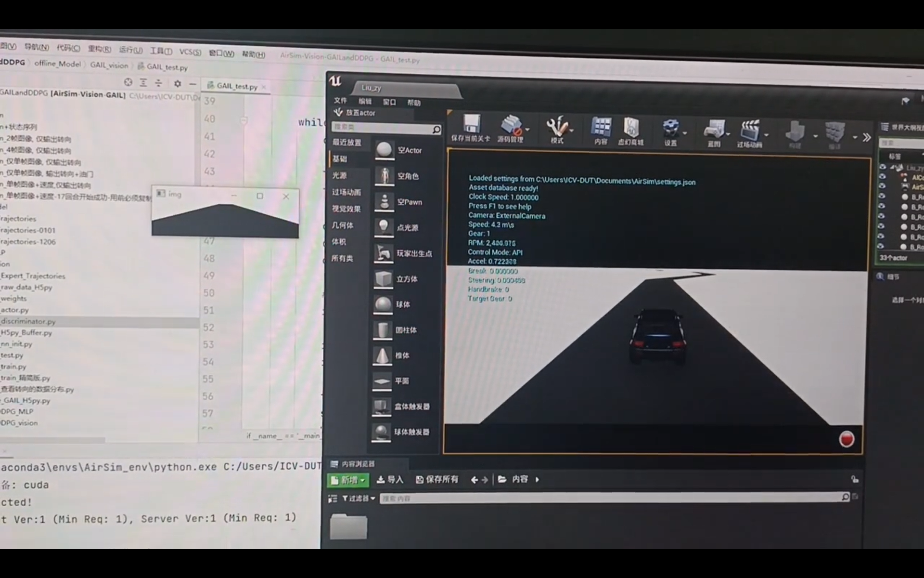Viewport: 924px width, 578px height.
Task: Open the Filters (过滤器) dropdown
Action: [x=359, y=499]
